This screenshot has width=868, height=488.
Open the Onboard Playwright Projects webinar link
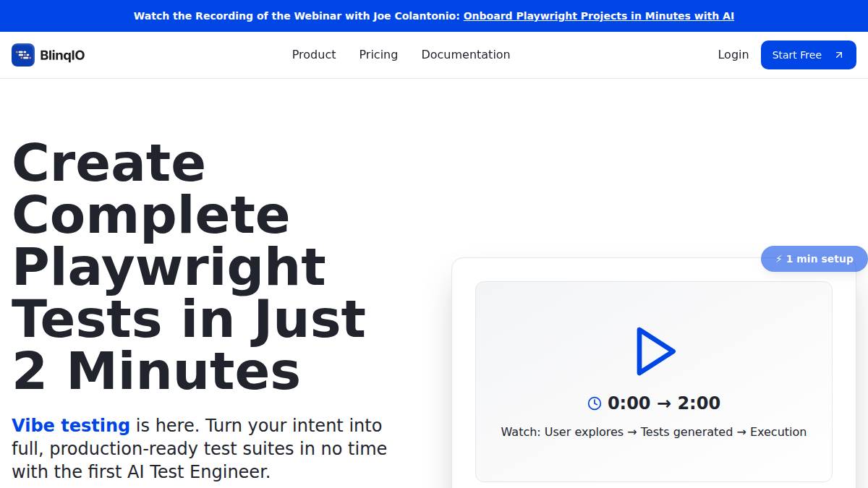click(598, 16)
